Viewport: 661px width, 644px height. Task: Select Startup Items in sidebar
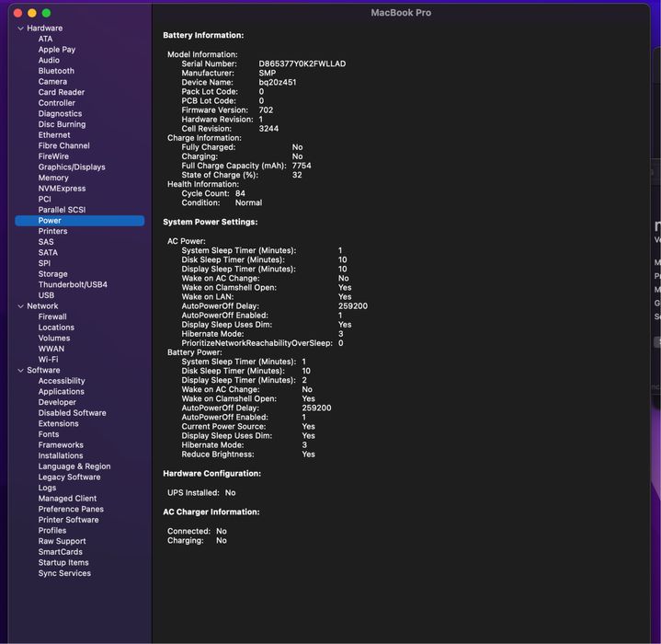coord(63,563)
